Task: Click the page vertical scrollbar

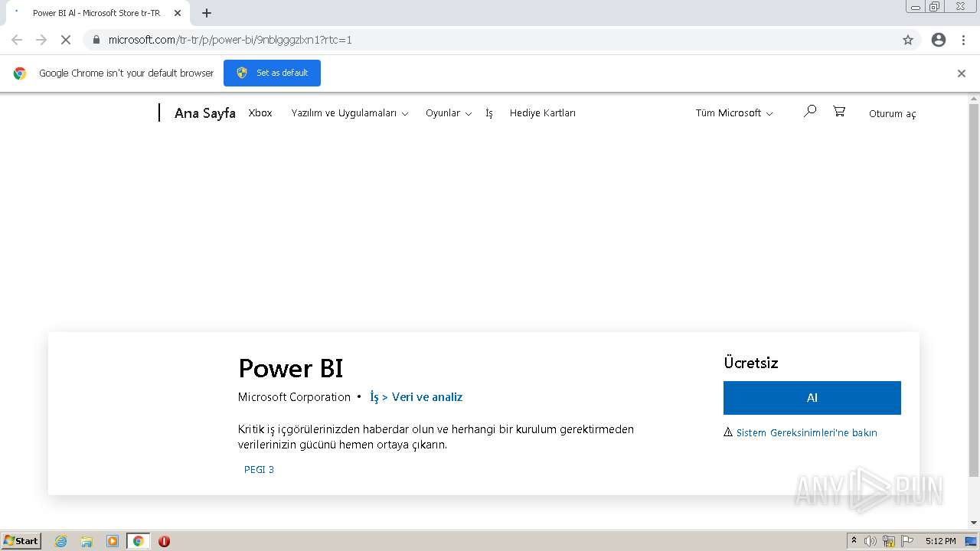Action: (974, 291)
